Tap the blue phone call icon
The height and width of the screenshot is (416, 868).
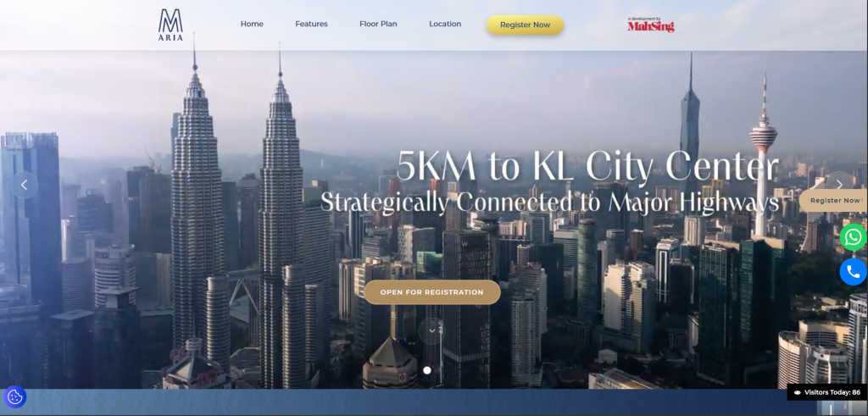853,272
